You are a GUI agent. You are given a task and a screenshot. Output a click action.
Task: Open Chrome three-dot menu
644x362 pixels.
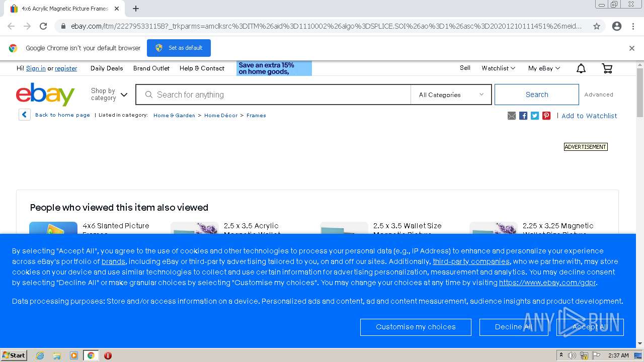tap(633, 26)
